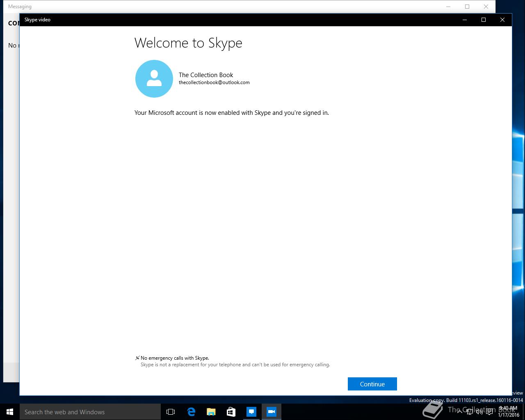Switch to the Messaging app taskbar icon
Screen dimensions: 525x420
point(251,412)
